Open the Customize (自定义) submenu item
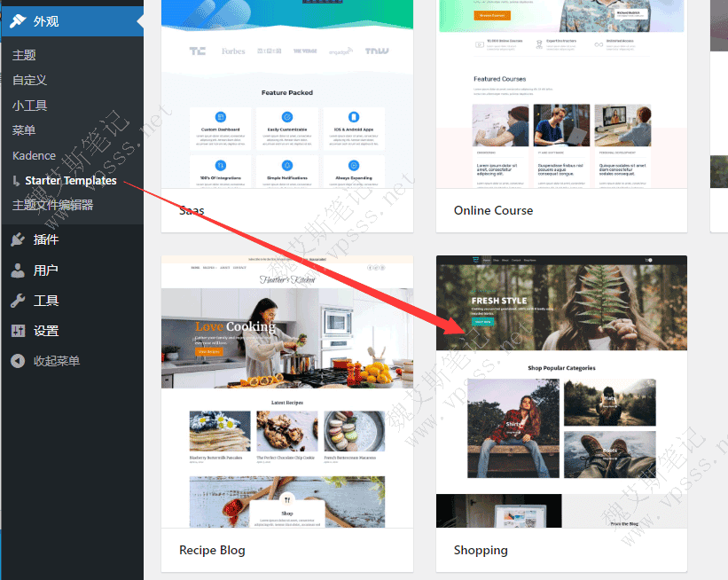 pyautogui.click(x=29, y=80)
